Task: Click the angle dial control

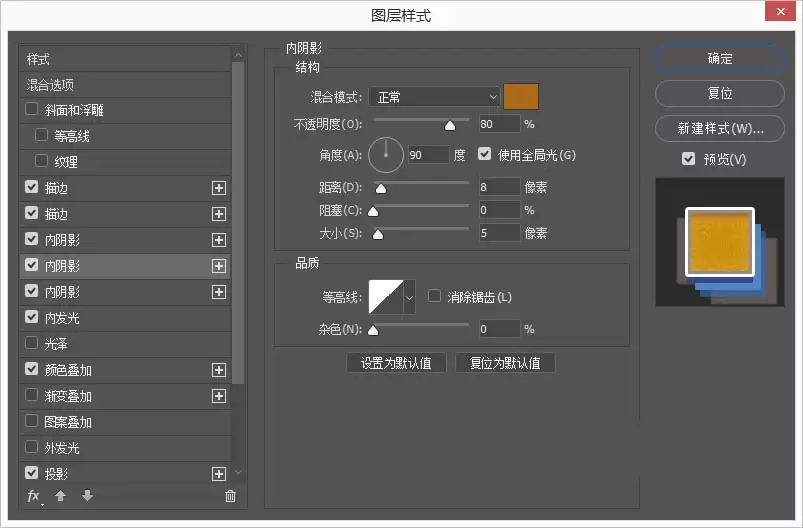Action: point(386,155)
